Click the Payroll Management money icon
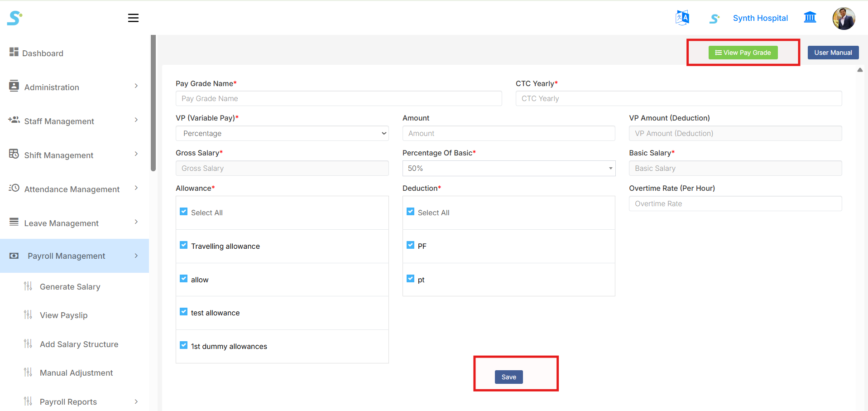Image resolution: width=868 pixels, height=411 pixels. (x=14, y=256)
